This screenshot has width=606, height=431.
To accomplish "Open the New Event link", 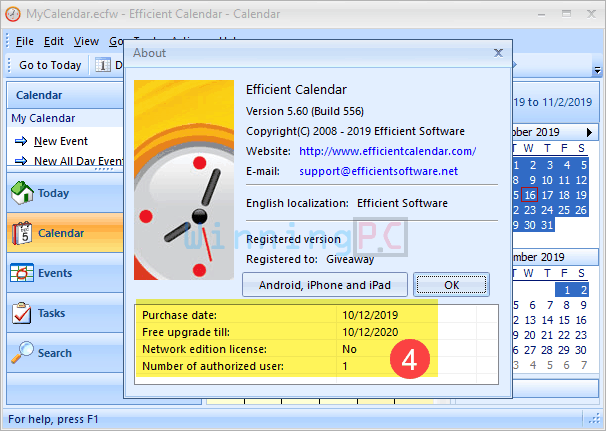I will click(x=61, y=141).
